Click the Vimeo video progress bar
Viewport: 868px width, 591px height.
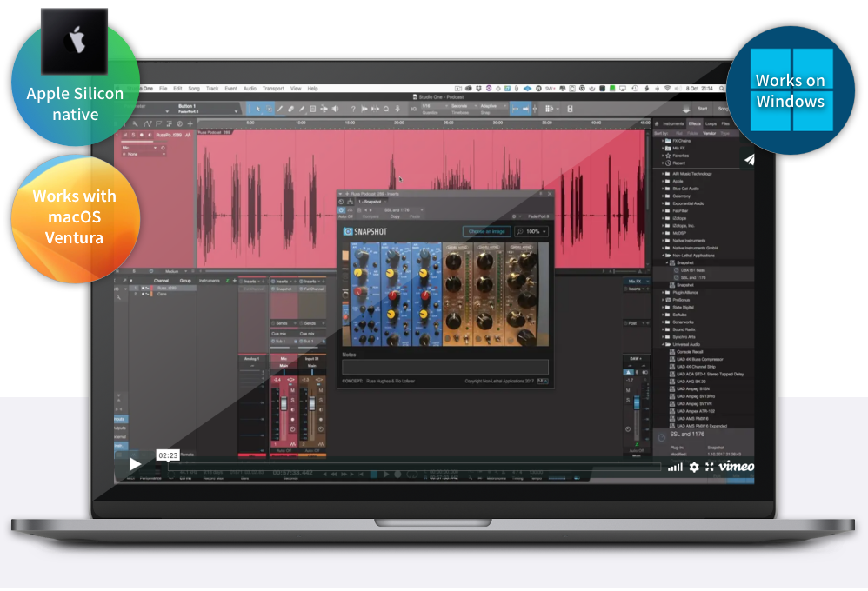pyautogui.click(x=414, y=468)
